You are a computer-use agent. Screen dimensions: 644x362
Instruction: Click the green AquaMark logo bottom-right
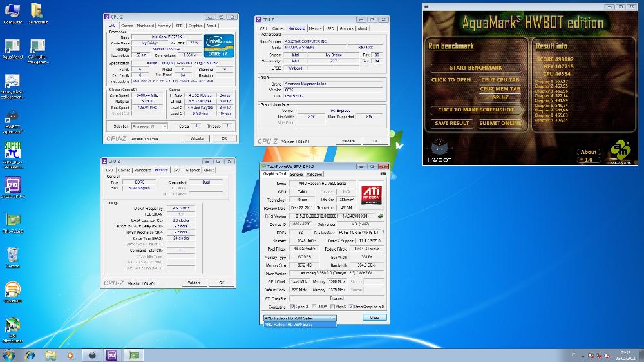coord(620,151)
